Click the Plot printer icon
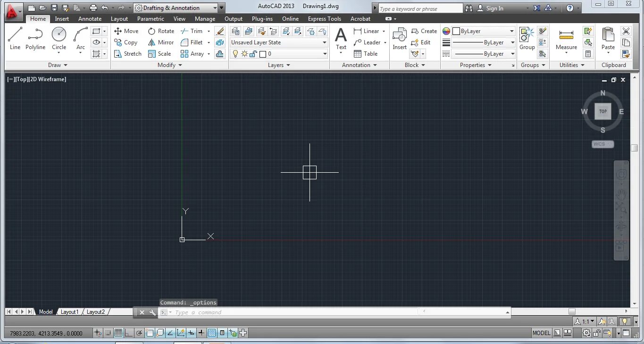644x344 pixels. click(93, 8)
